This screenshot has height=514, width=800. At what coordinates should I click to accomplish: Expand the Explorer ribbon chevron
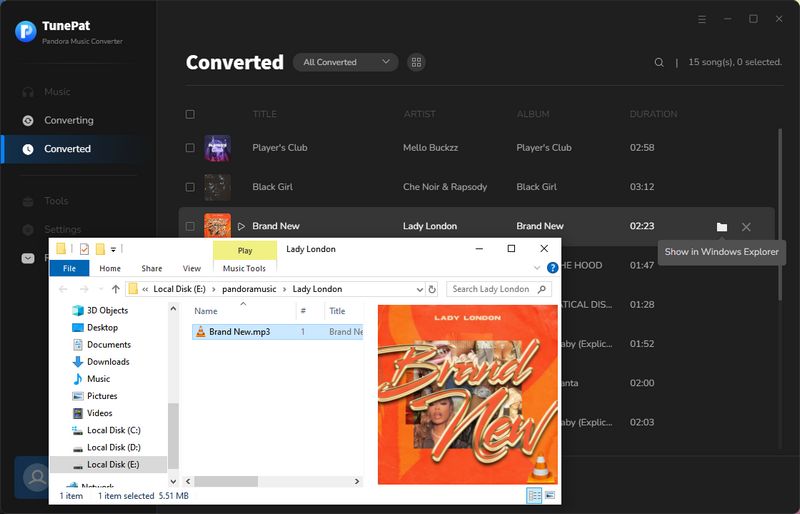pyautogui.click(x=537, y=267)
